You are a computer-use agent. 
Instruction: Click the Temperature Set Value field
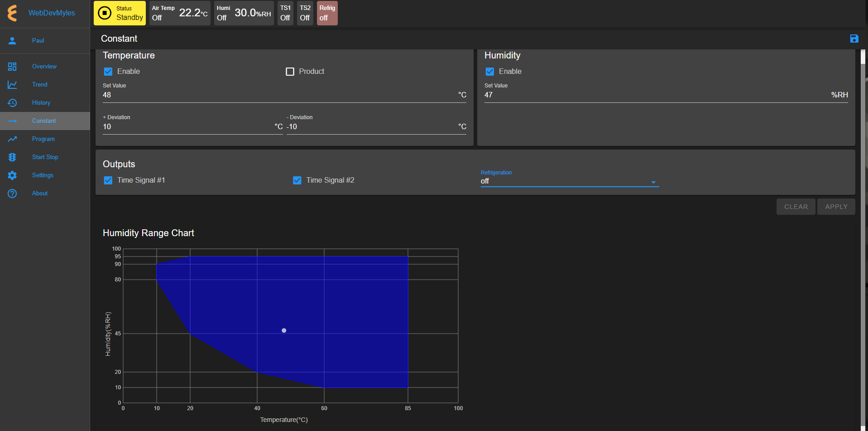pos(284,95)
